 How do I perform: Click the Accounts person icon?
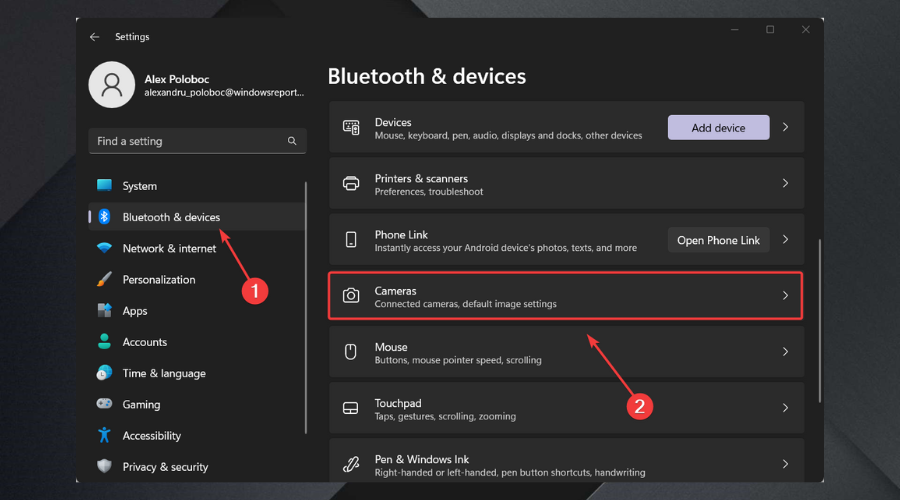104,342
